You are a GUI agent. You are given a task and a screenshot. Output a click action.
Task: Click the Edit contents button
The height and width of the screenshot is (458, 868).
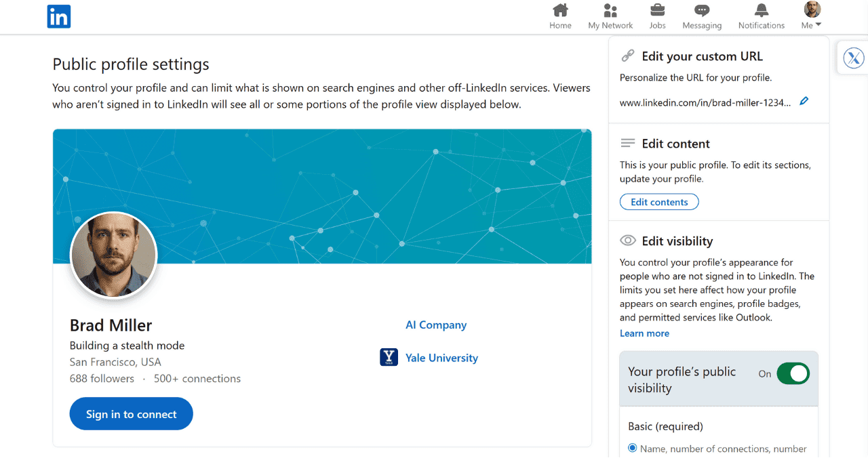click(x=658, y=201)
